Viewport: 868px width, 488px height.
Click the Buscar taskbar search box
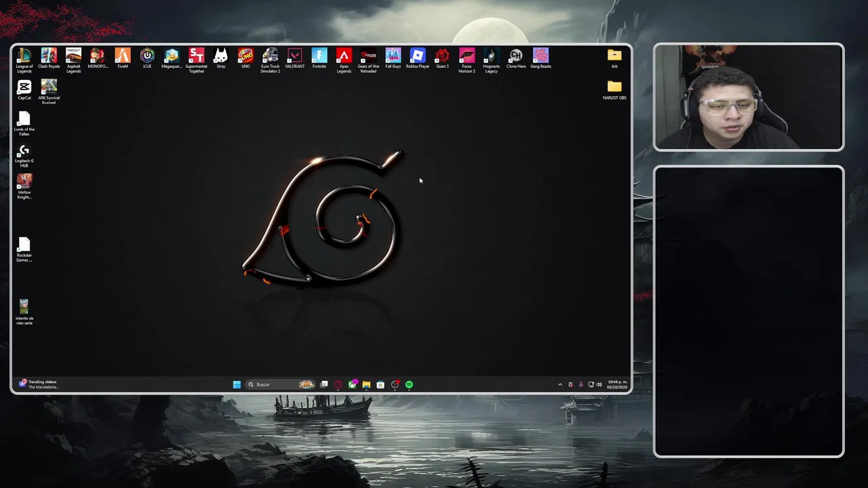click(x=281, y=384)
